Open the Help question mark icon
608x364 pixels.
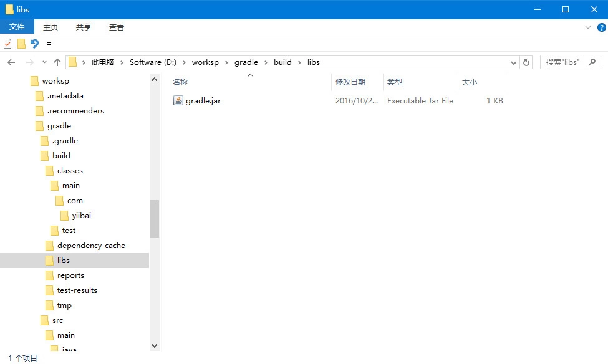[600, 27]
